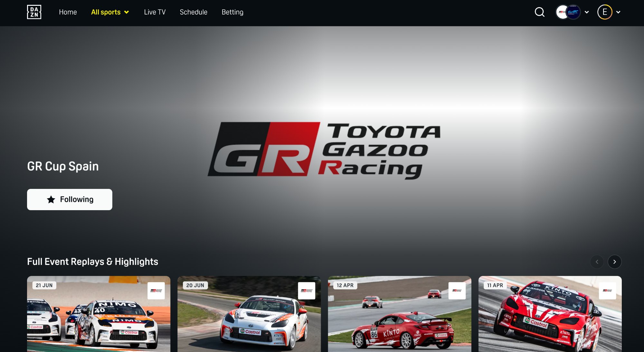Open the Betting section
This screenshot has height=352, width=644.
click(232, 12)
